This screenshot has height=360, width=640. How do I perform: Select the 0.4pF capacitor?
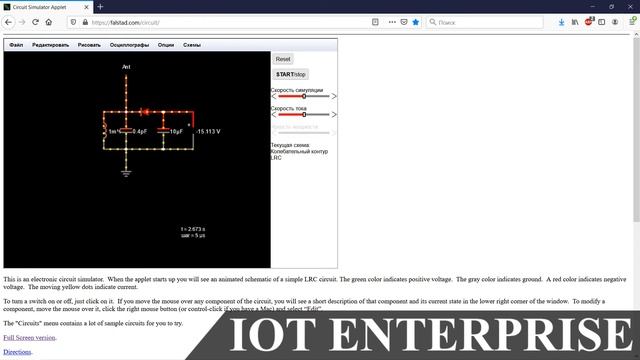coord(126,131)
